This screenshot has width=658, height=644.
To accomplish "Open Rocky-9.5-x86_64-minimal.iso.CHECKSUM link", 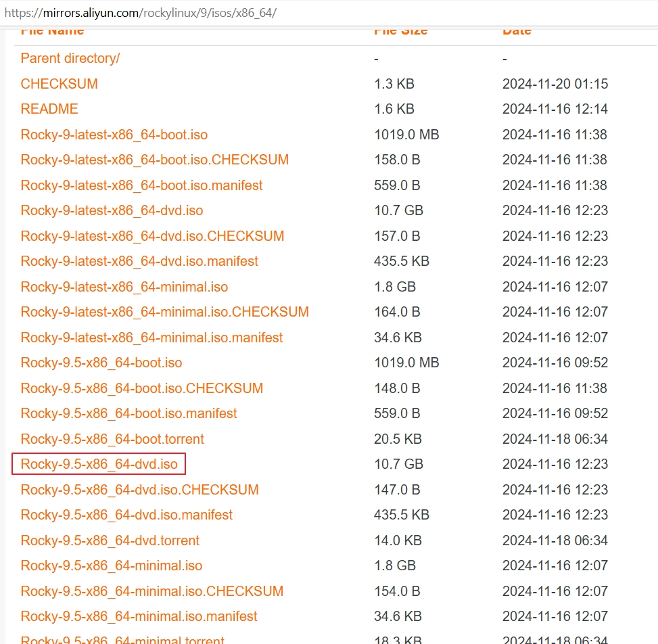I will tap(152, 592).
